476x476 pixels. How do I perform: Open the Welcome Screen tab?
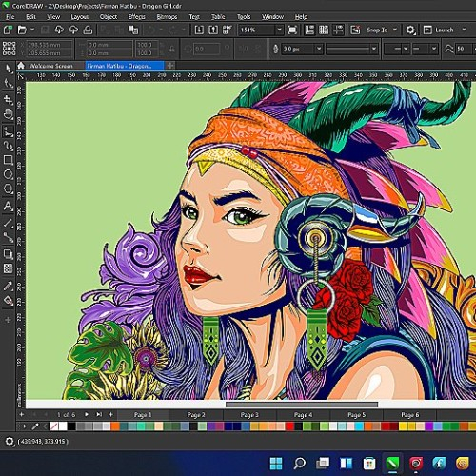point(50,66)
